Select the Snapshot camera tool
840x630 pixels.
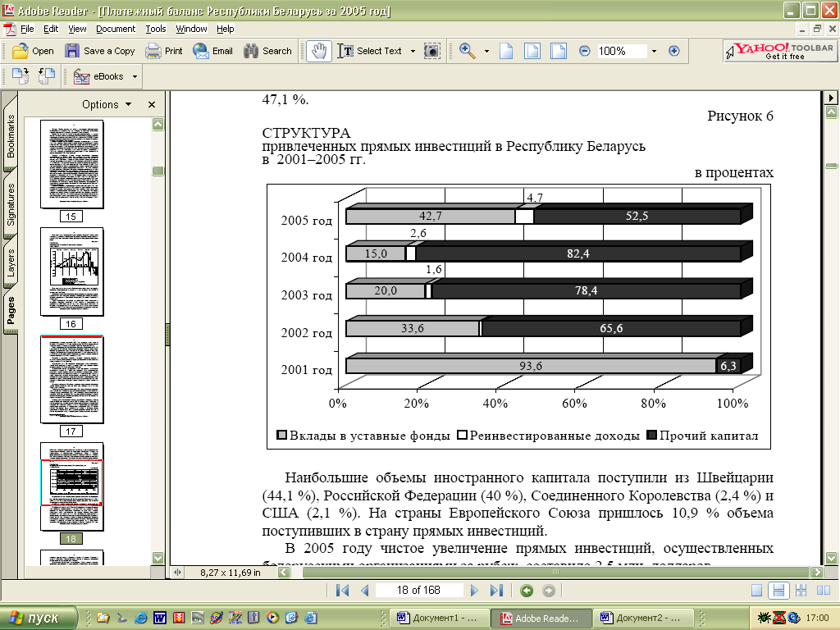[x=431, y=51]
